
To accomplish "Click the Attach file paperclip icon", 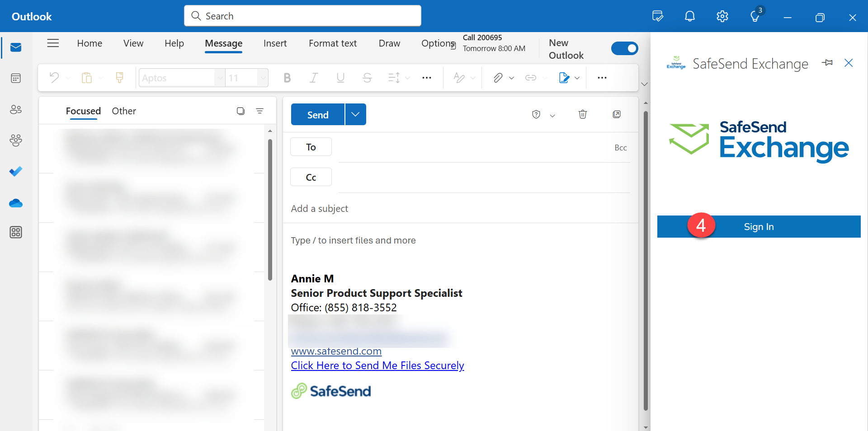I will (x=498, y=78).
